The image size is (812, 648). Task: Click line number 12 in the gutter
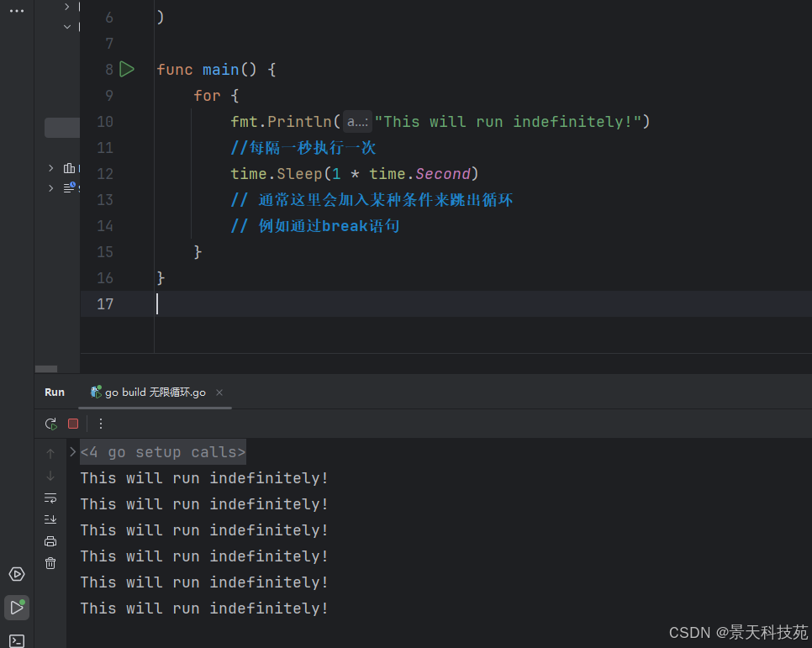(x=105, y=174)
